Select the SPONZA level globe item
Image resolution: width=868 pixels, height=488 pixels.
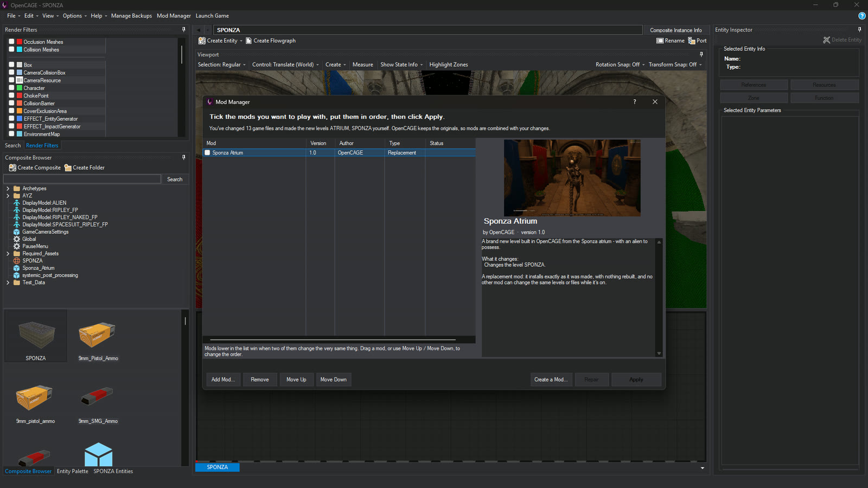pos(17,261)
